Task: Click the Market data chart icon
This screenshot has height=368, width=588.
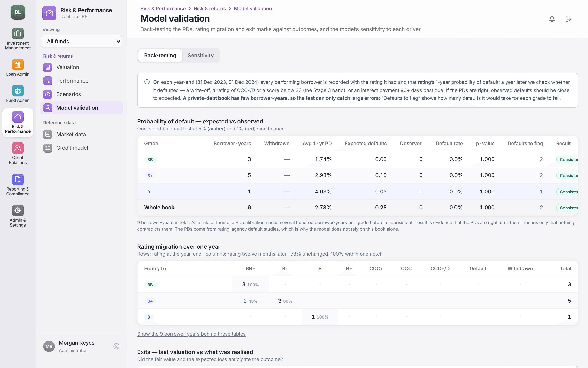Action: pyautogui.click(x=48, y=134)
